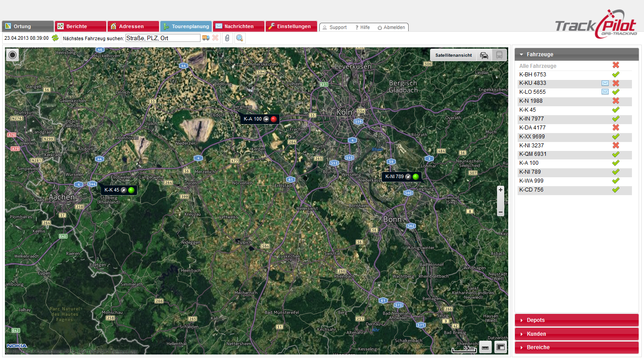
Task: Select the K-K 45 marker label on map
Action: pyautogui.click(x=112, y=190)
